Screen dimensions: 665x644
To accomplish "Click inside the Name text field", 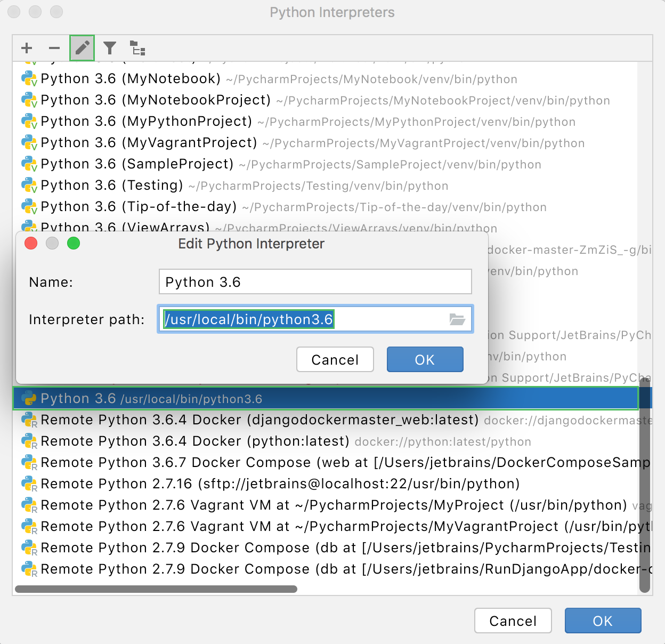I will (315, 281).
